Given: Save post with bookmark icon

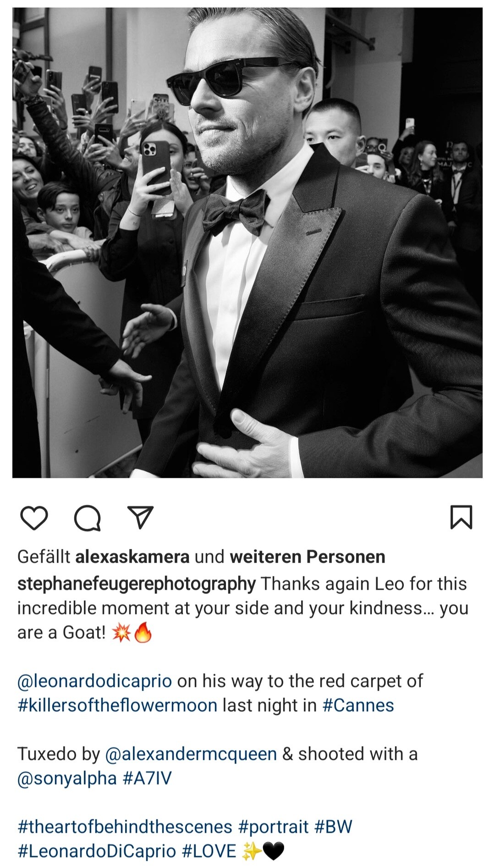Looking at the screenshot, I should (x=461, y=517).
